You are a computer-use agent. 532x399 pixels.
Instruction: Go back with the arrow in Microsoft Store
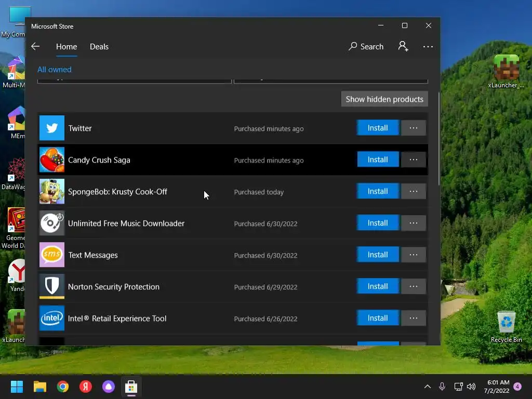pos(35,46)
